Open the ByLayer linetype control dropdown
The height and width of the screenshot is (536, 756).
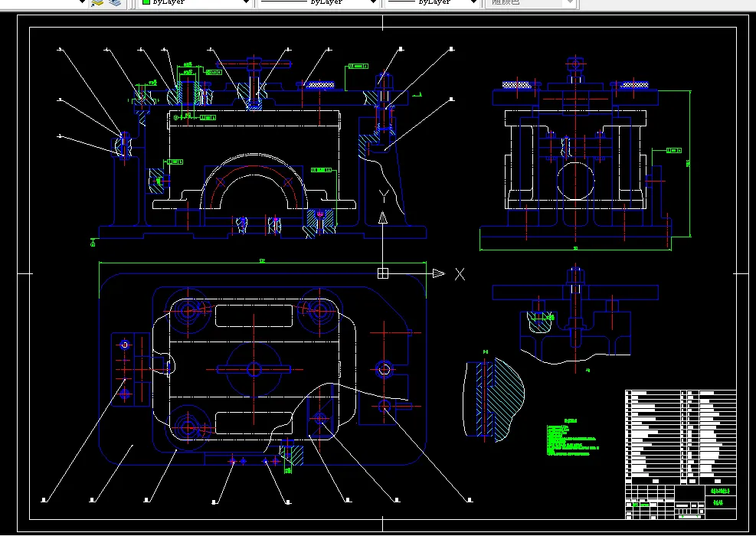[318, 2]
